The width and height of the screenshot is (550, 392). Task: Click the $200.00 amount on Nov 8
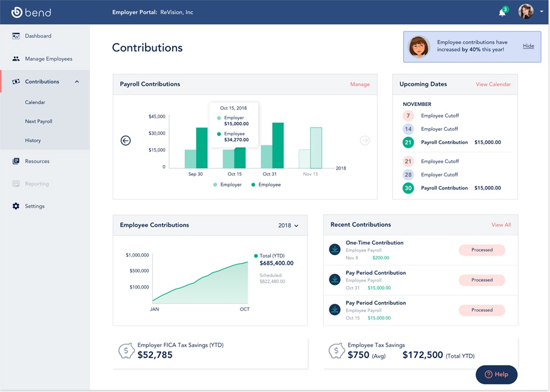point(381,258)
